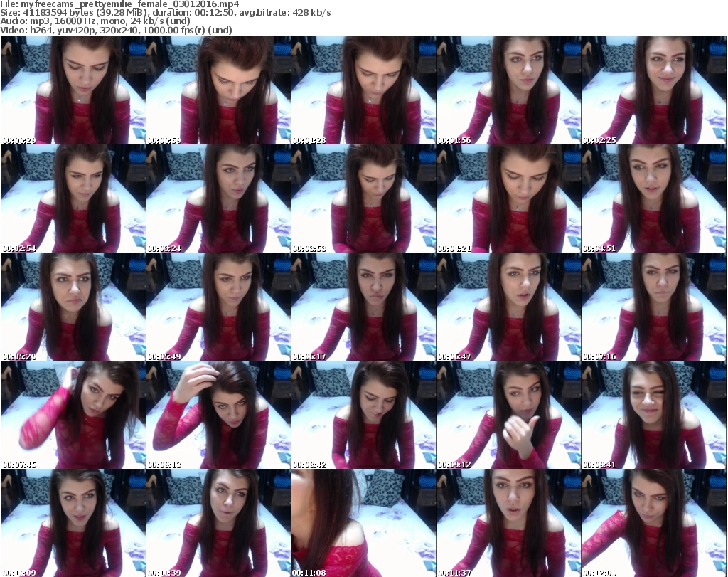Select the frame labeled 00:11:08

363,523
